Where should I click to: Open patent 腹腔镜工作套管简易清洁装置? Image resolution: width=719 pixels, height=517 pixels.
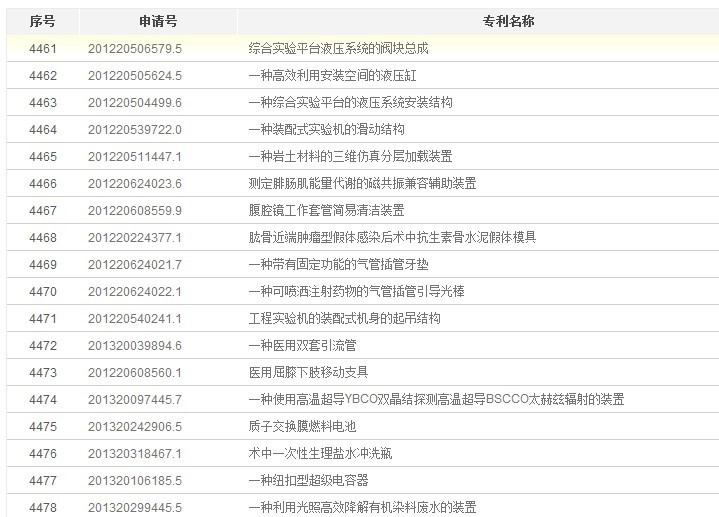326,210
